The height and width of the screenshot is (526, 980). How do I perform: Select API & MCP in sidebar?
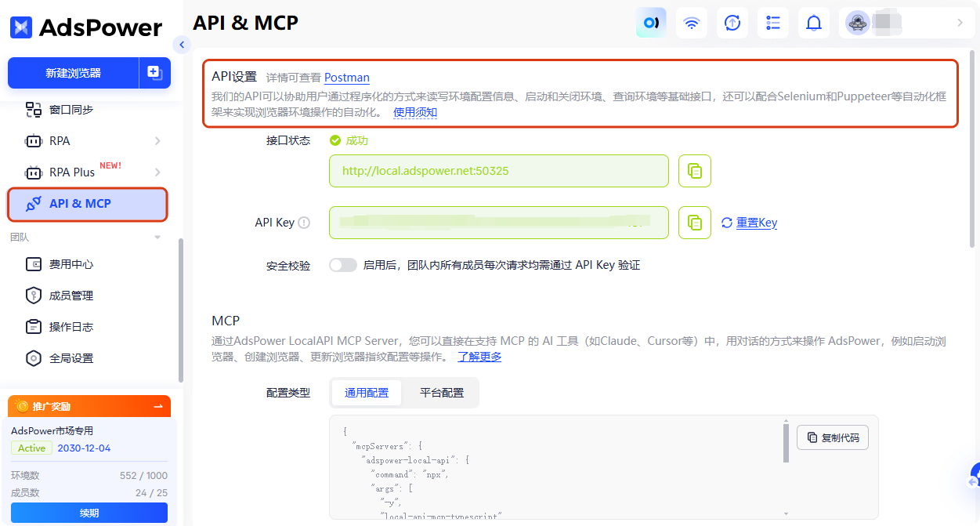88,204
